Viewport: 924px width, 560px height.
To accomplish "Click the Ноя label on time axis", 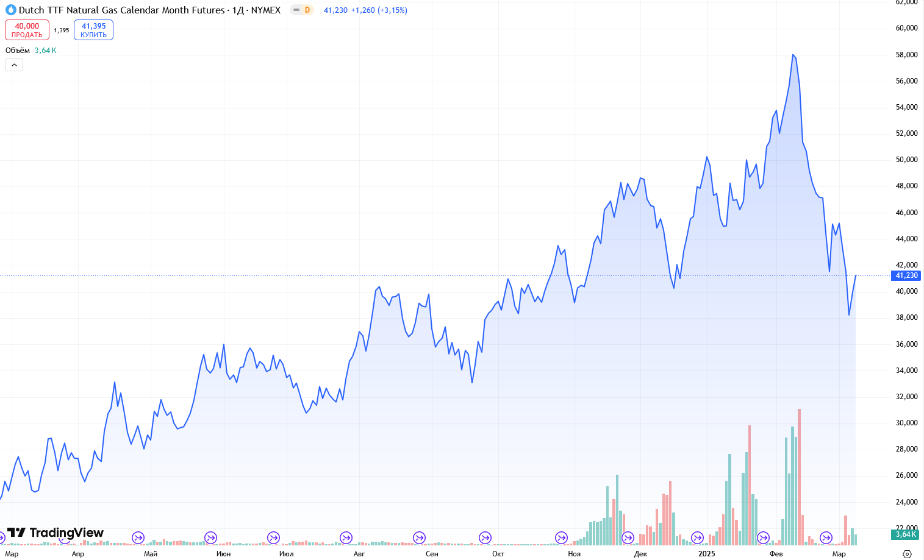I will tap(574, 553).
